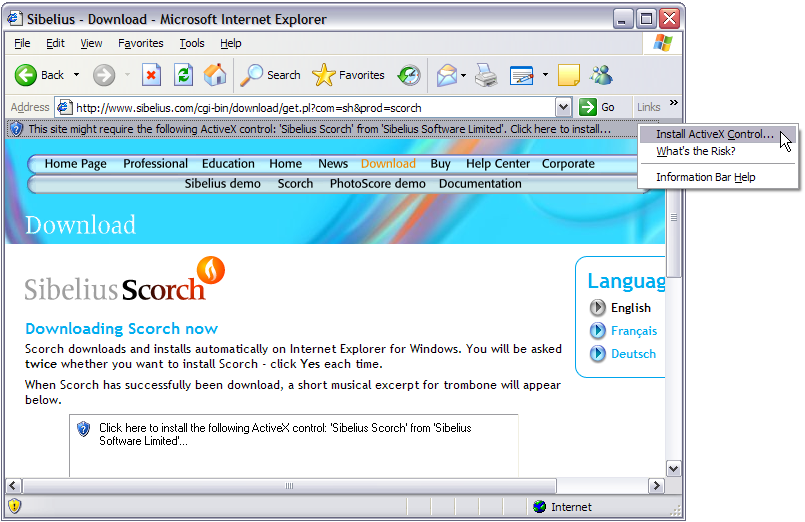Click the arrow icon beside Français
Screen dimensions: 805x522
point(597,331)
